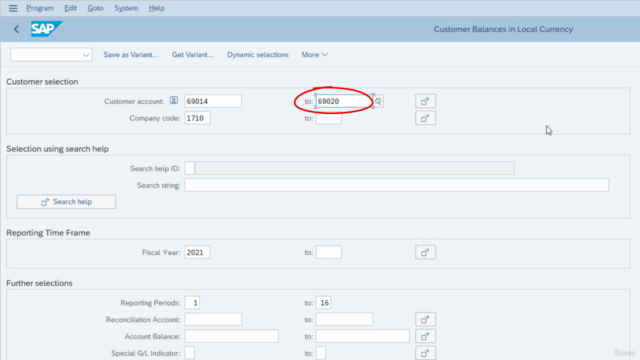The image size is (640, 360).
Task: Click the SAP logo
Action: coord(47,29)
